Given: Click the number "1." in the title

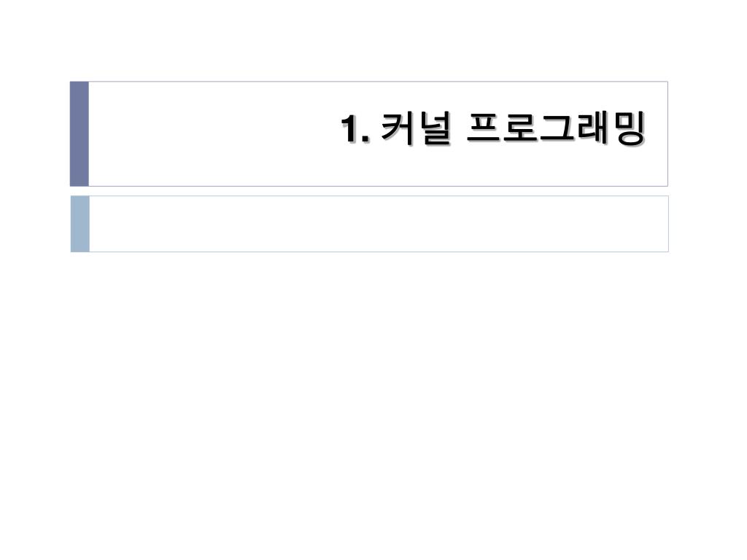Looking at the screenshot, I should 355,129.
